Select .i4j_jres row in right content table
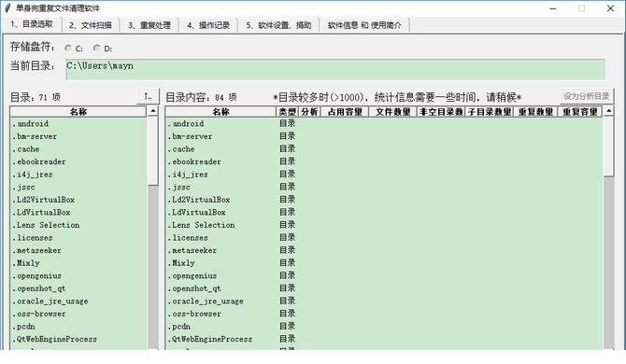Viewport: 626px width, 364px height. point(384,175)
